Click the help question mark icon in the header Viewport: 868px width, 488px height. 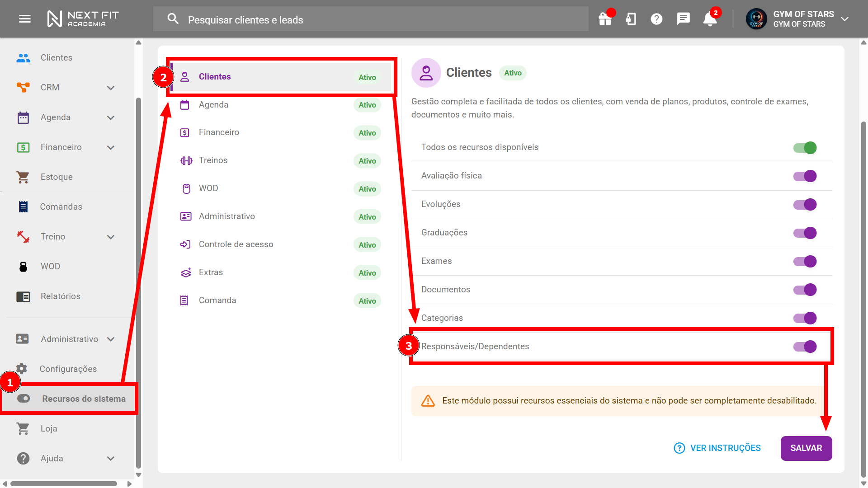(656, 19)
